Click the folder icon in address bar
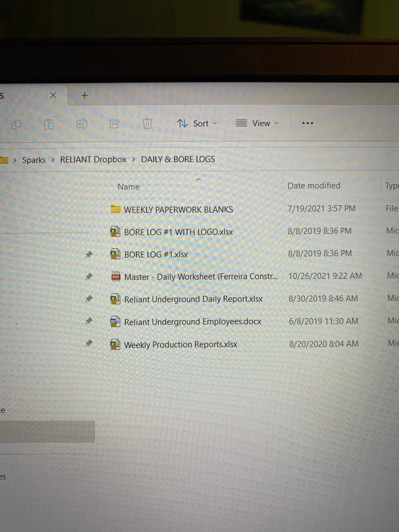399x532 pixels. pos(4,160)
